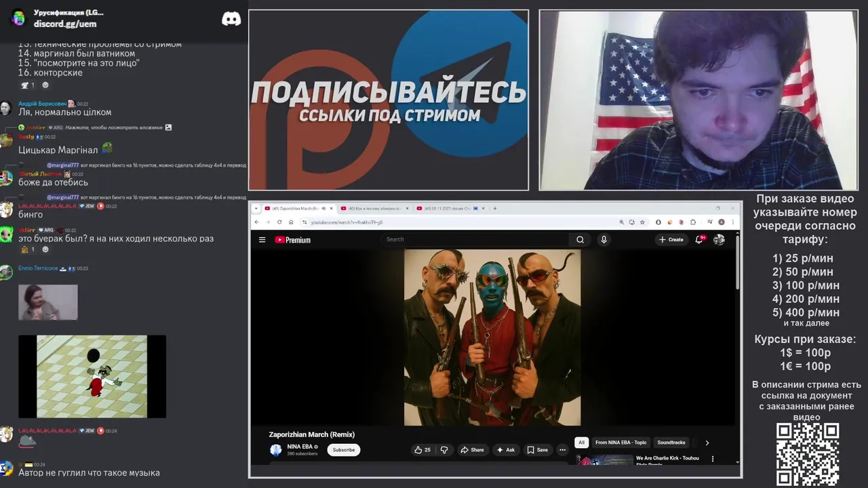Screen dimensions: 868x488
Task: Expand the browser tab search dropdown
Action: tap(256, 208)
